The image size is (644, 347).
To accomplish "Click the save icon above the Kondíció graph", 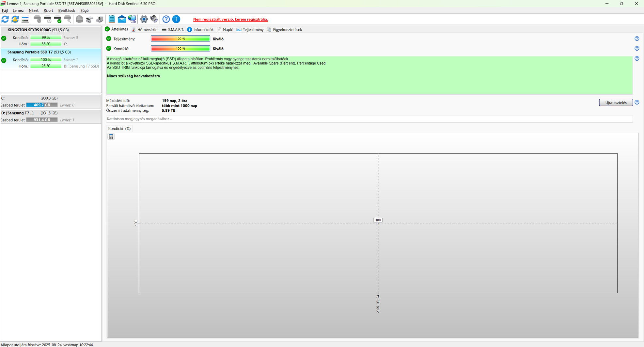I will (111, 136).
